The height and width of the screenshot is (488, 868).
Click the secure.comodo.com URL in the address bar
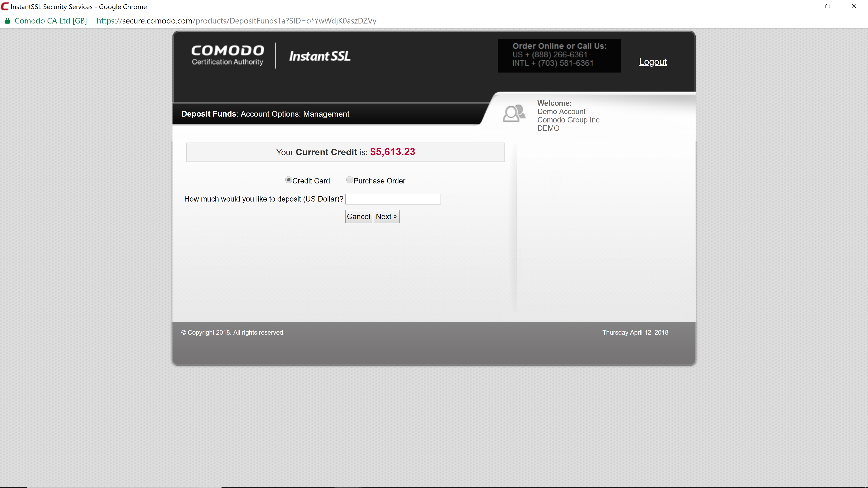(x=236, y=21)
